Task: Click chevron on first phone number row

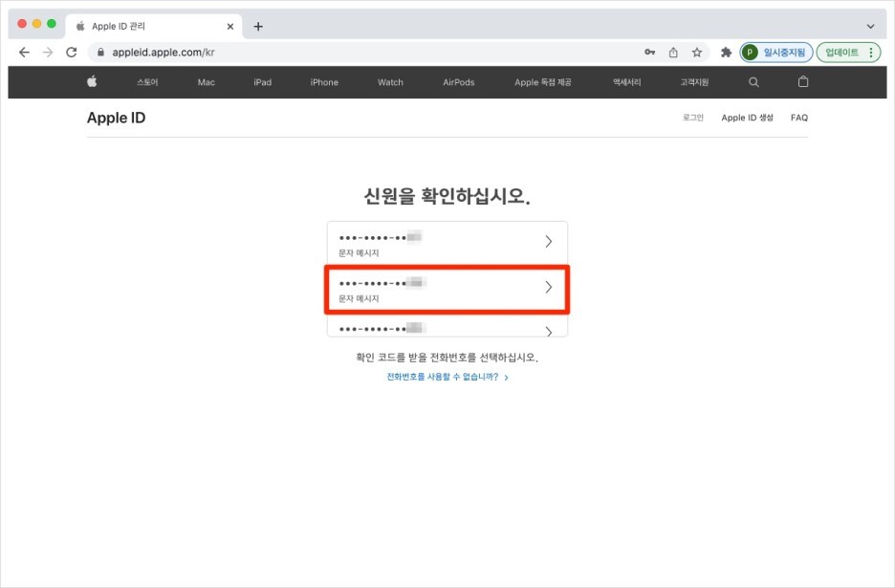Action: [549, 242]
